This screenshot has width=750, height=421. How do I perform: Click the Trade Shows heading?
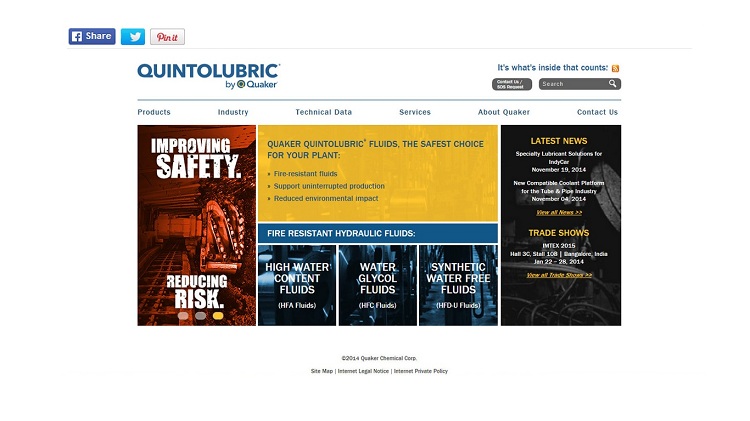pyautogui.click(x=559, y=233)
